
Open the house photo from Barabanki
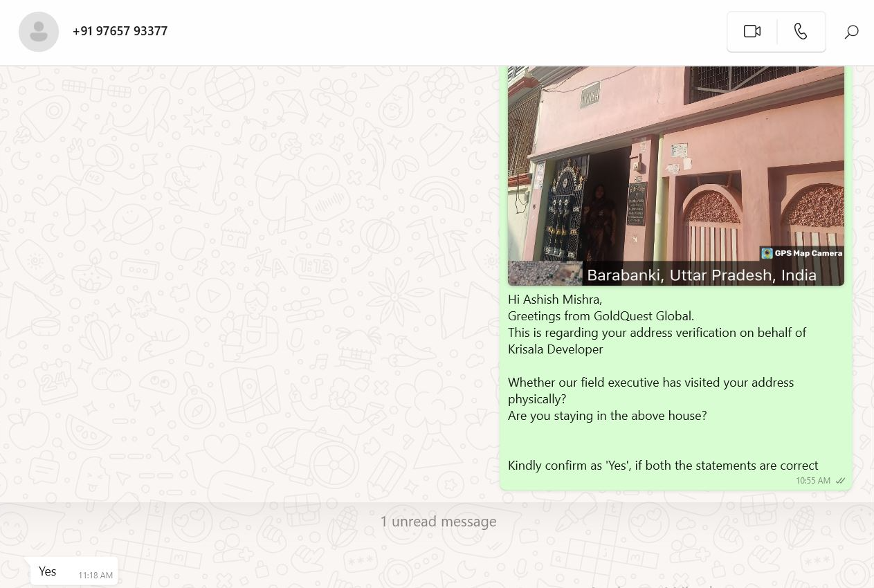tap(675, 176)
